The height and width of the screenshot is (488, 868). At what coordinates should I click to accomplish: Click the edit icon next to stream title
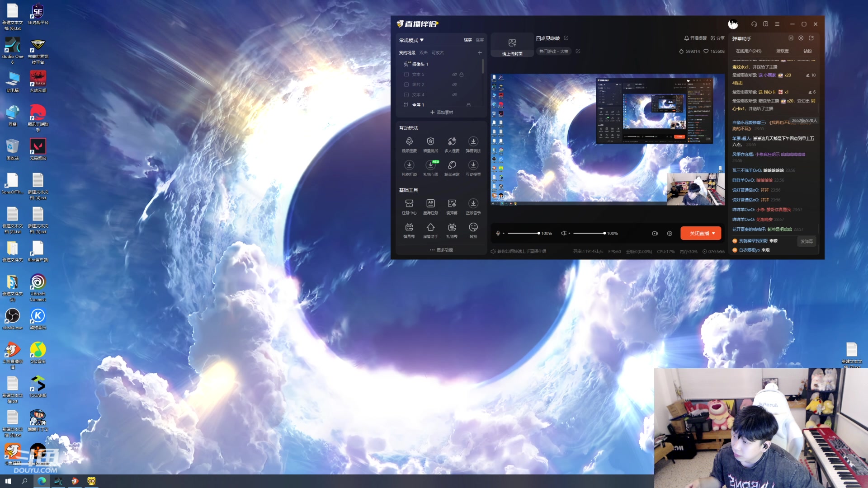point(566,38)
